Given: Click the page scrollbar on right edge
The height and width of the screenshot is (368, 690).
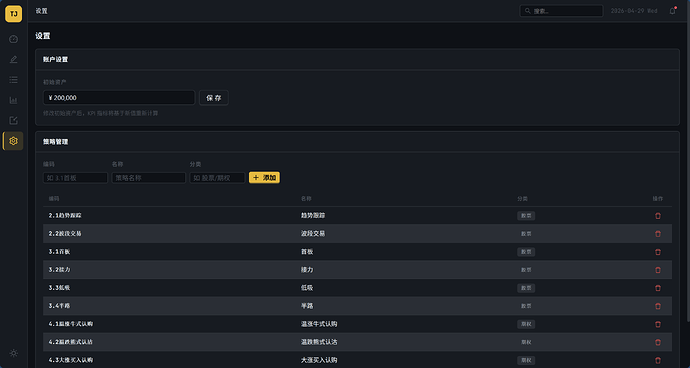Looking at the screenshot, I should point(688,172).
